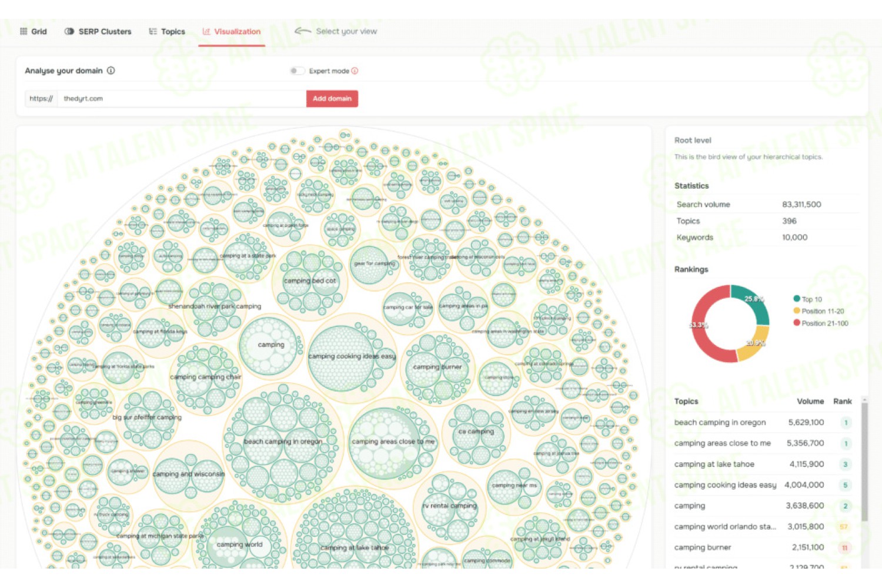
Task: Click the Position 11-20 legend item
Action: click(818, 311)
